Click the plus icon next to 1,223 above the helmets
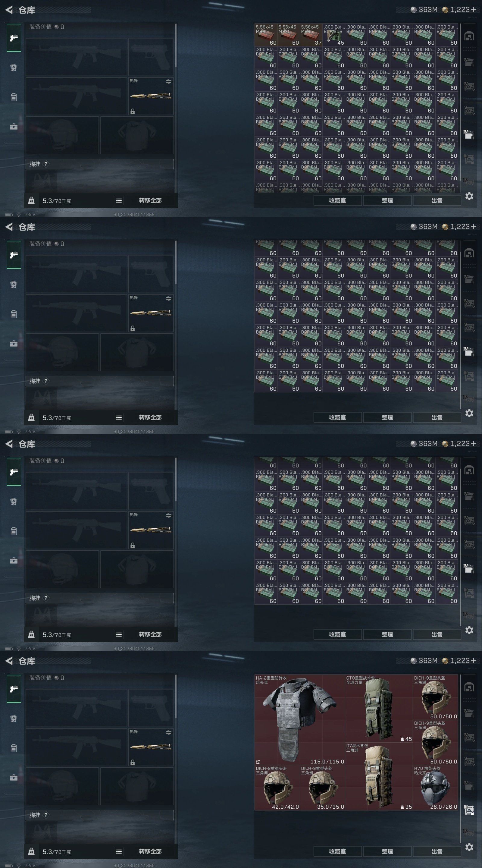 473,660
